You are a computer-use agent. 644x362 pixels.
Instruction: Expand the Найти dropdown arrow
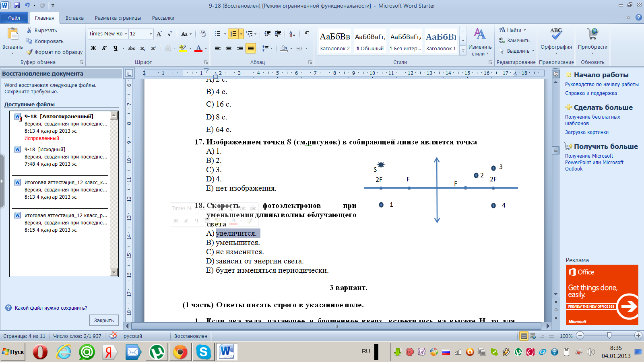point(524,30)
